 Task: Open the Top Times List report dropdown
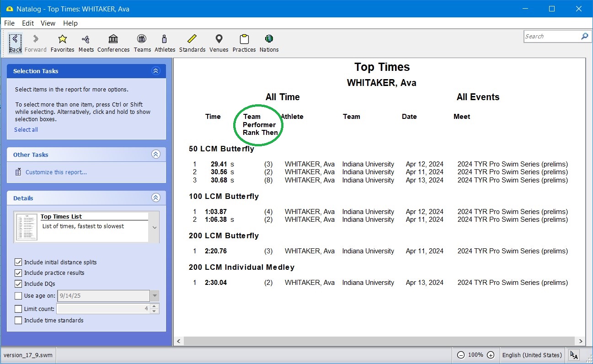(155, 227)
